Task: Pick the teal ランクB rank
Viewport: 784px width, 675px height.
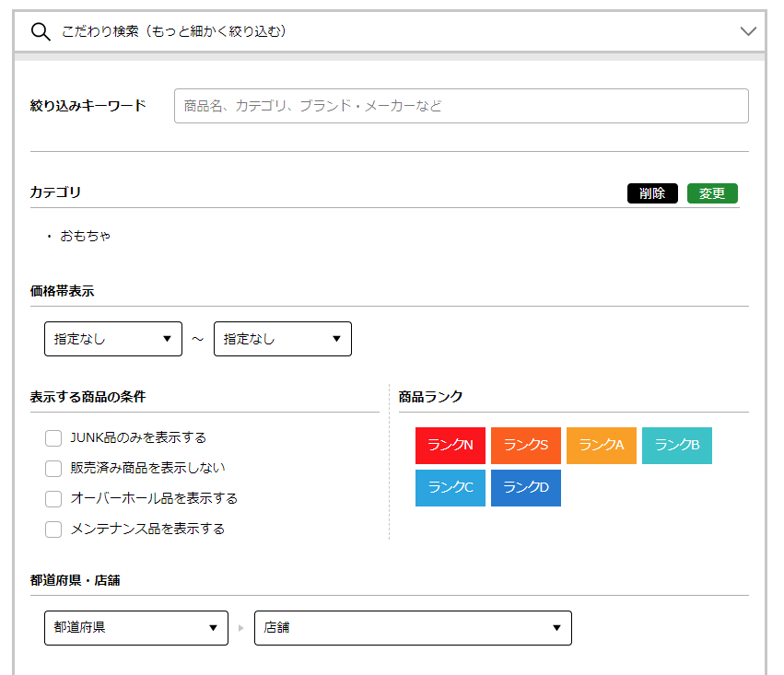Action: coord(677,446)
